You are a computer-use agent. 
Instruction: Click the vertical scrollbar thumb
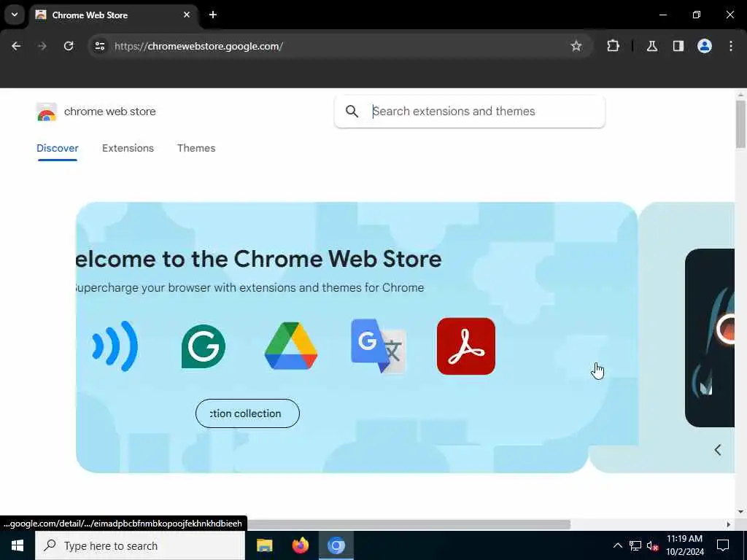coord(740,124)
